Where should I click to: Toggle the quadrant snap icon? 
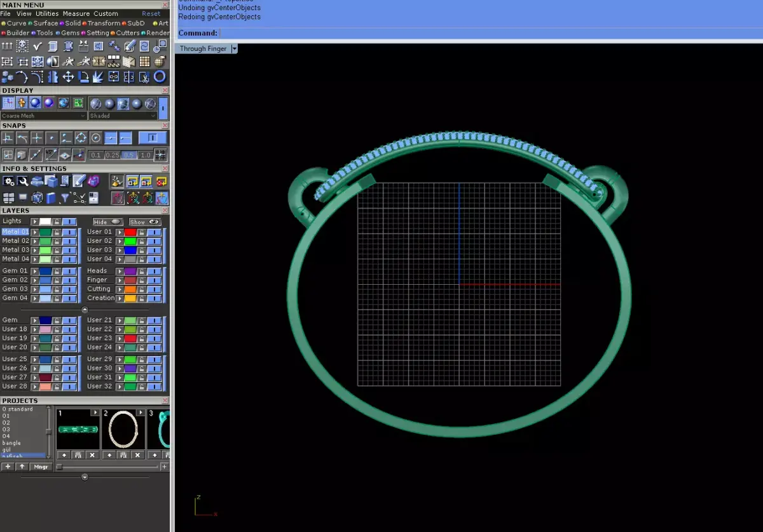81,138
